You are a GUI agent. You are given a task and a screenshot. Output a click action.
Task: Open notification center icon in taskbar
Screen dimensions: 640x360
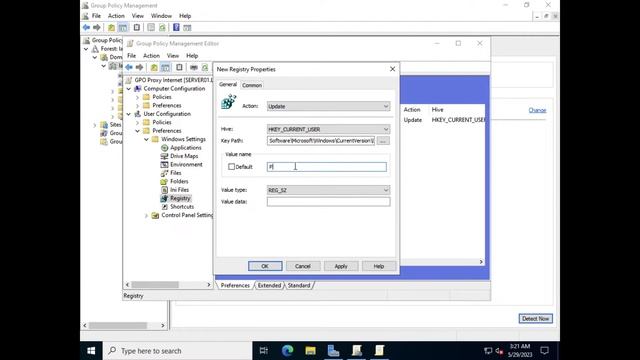[x=544, y=351]
